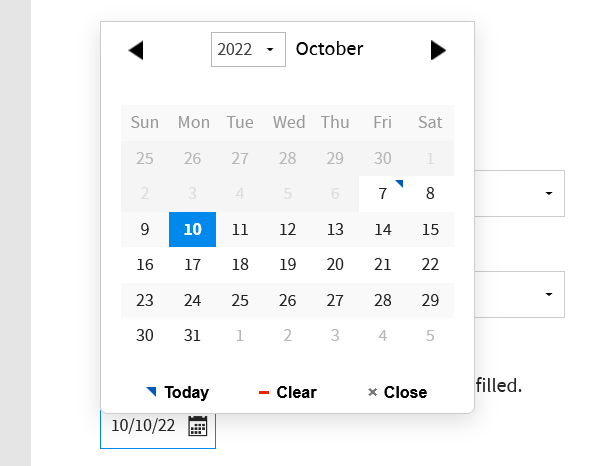This screenshot has width=598, height=466.
Task: Select Sunday October 23
Action: pyautogui.click(x=145, y=300)
